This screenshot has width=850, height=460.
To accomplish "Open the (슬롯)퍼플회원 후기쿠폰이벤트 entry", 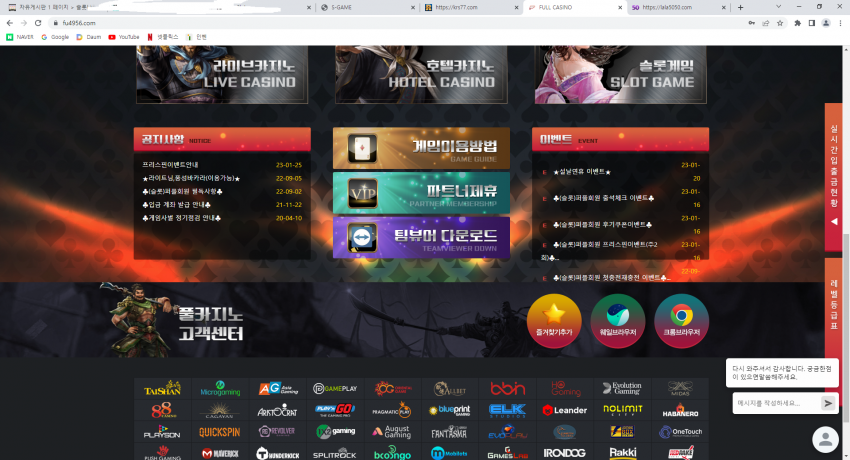I will pos(602,224).
